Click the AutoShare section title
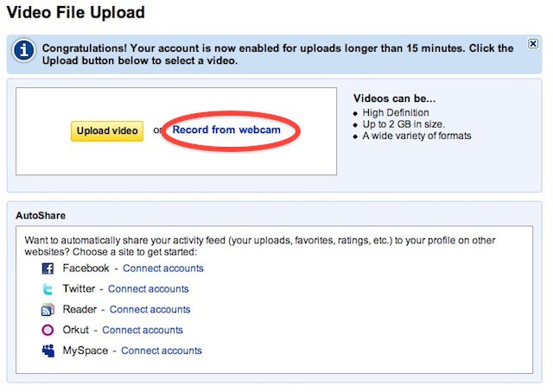This screenshot has height=392, width=553. (x=41, y=215)
